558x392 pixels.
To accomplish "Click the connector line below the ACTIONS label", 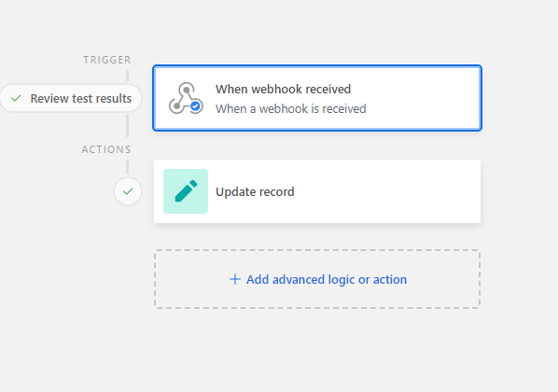I will coord(128,167).
